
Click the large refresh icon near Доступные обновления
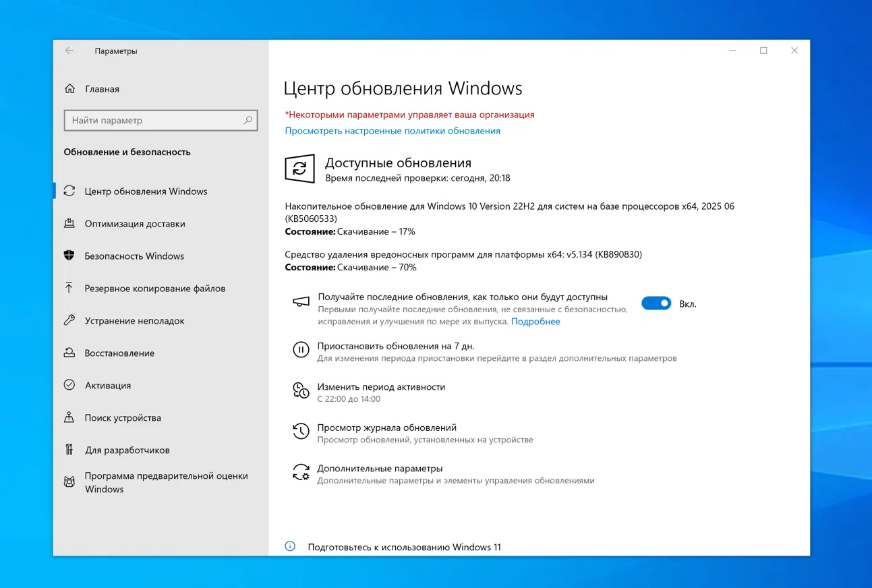tap(300, 169)
